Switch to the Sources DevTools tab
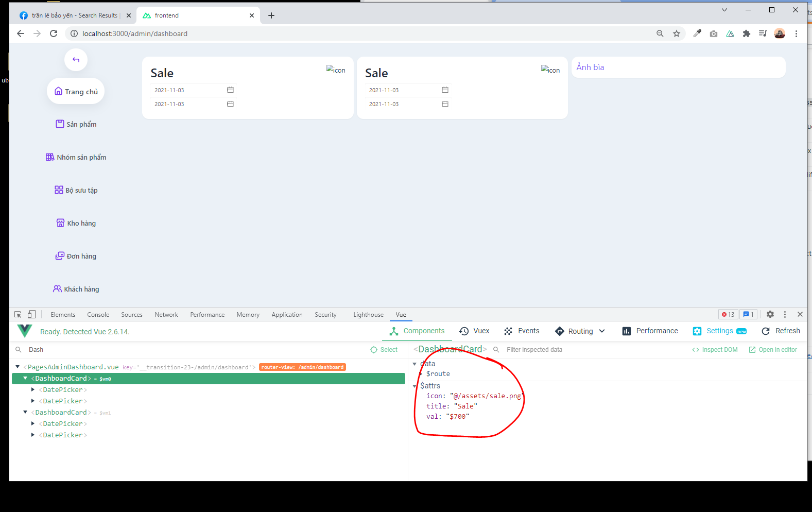 pyautogui.click(x=132, y=315)
